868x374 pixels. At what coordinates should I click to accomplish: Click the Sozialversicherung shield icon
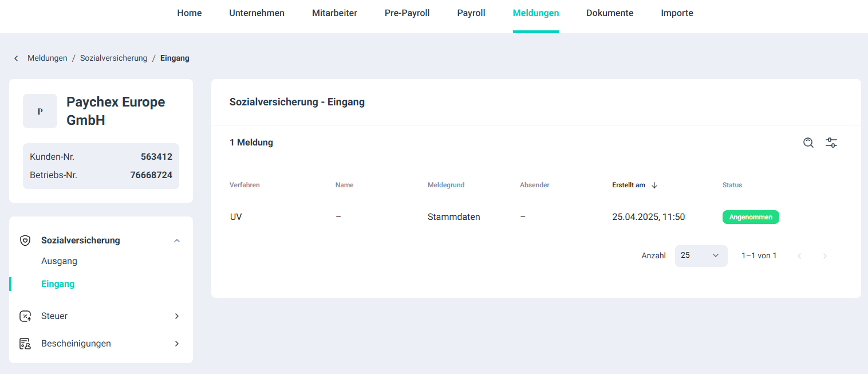[x=25, y=241]
